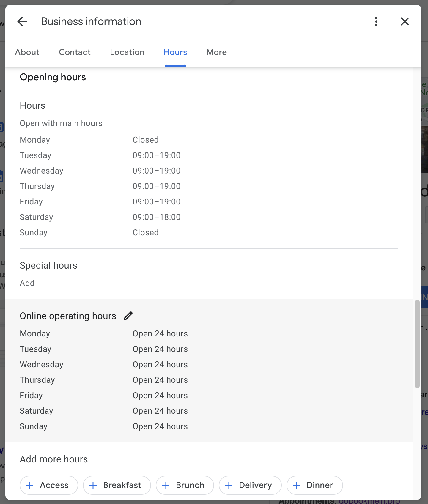The width and height of the screenshot is (428, 504).
Task: Edit Online operating hours with pencil icon
Action: point(128,316)
